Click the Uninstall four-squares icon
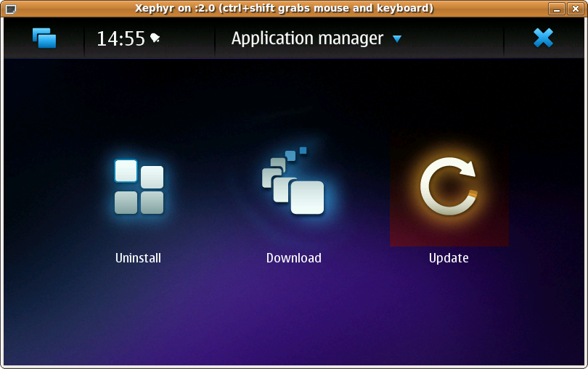 click(x=139, y=187)
